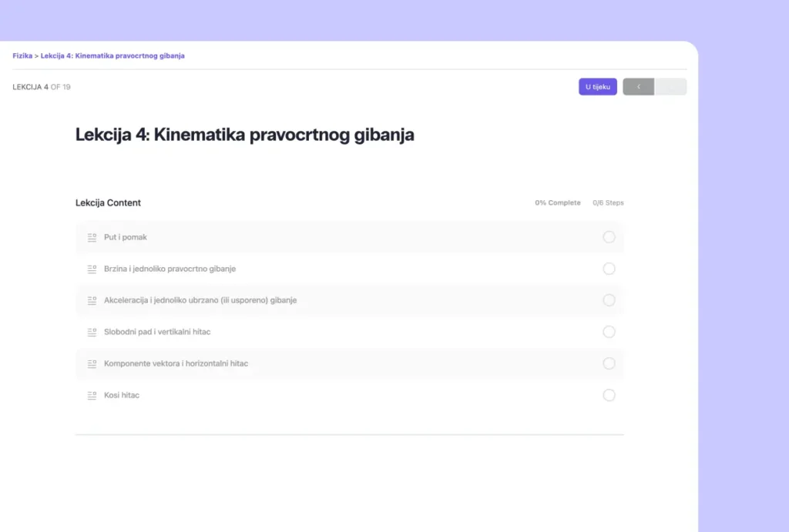Click the topic icon beside the Akceleracija lesson
This screenshot has width=789, height=532.
pyautogui.click(x=92, y=300)
